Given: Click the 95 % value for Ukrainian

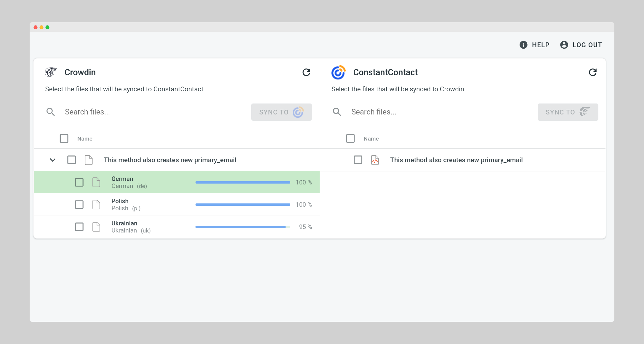Looking at the screenshot, I should click(x=305, y=227).
